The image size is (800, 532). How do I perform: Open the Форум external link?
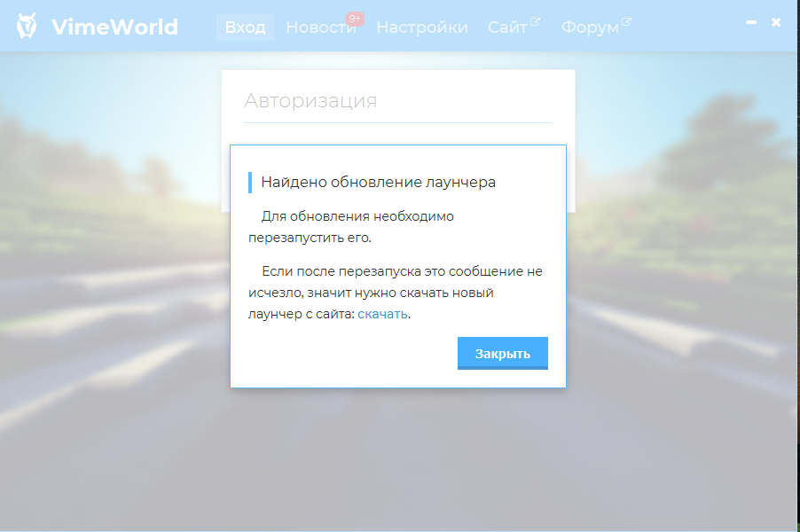pos(596,27)
